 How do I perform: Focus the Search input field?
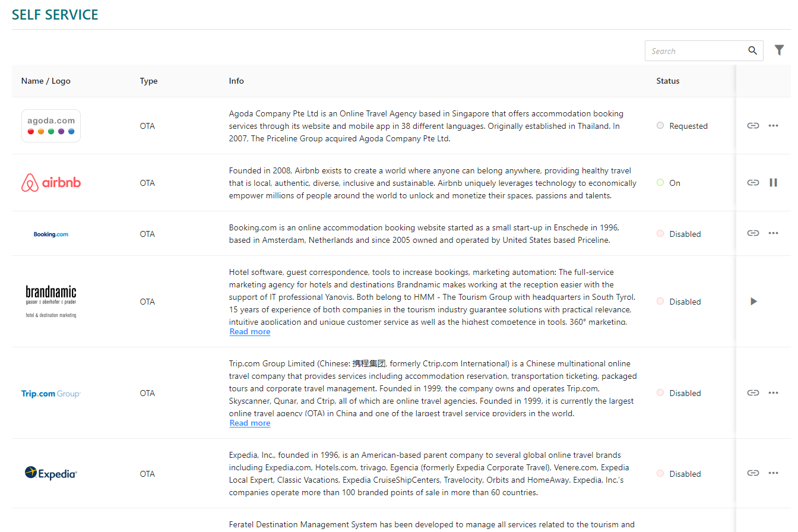click(x=695, y=51)
